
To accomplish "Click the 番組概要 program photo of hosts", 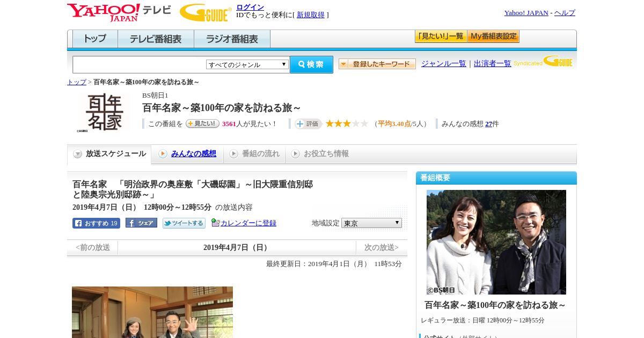I will [x=496, y=242].
